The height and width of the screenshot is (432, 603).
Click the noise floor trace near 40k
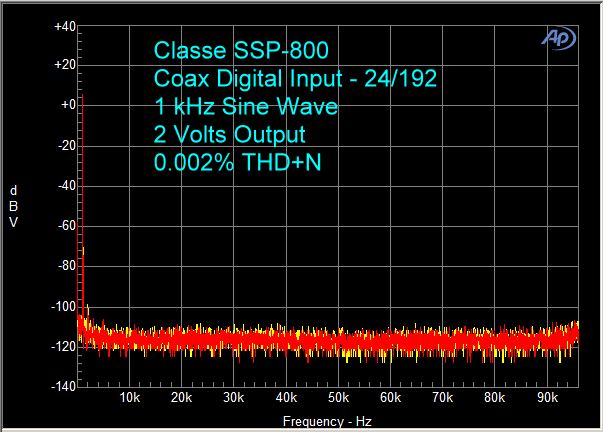tap(285, 341)
